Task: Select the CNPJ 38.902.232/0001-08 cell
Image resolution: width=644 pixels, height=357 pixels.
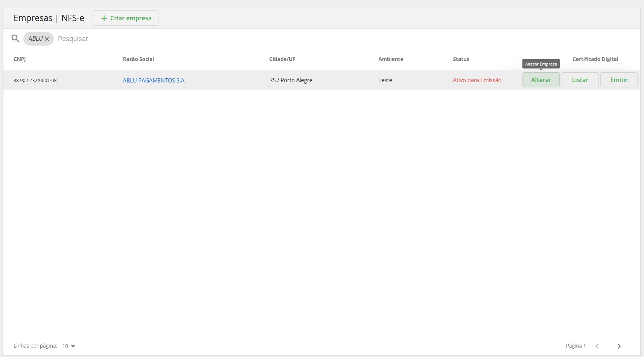Action: click(35, 80)
